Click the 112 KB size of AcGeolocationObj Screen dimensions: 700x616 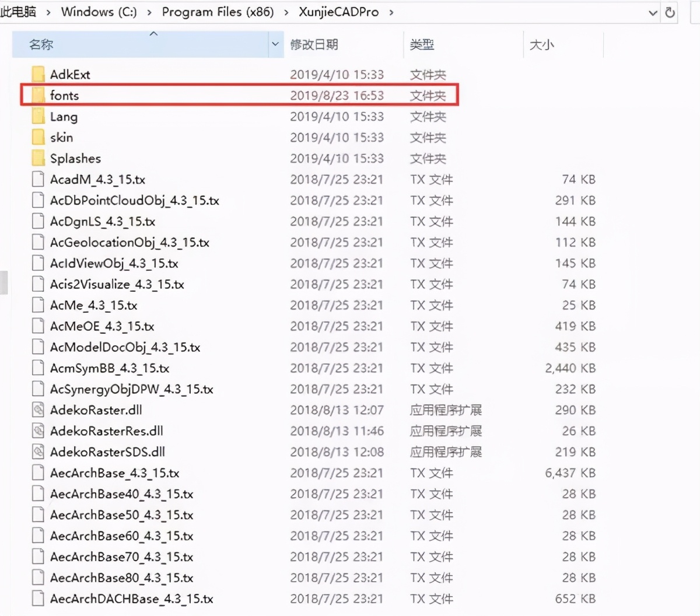point(575,242)
